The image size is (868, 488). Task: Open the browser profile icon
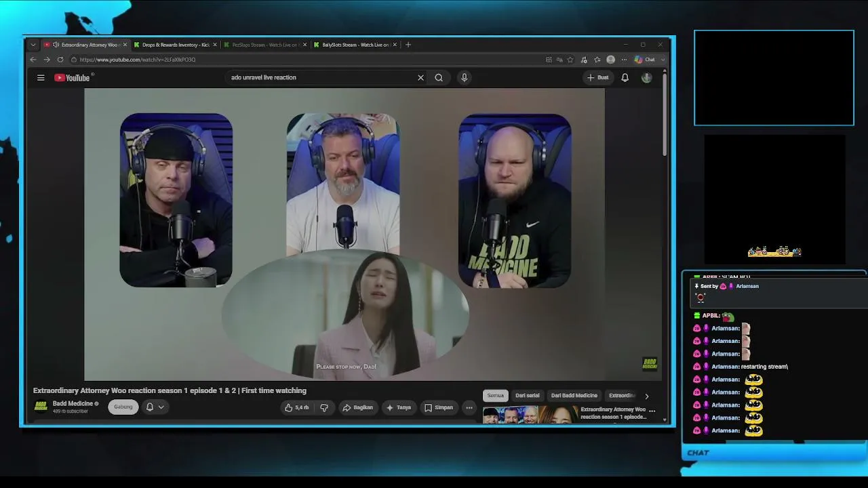(610, 60)
